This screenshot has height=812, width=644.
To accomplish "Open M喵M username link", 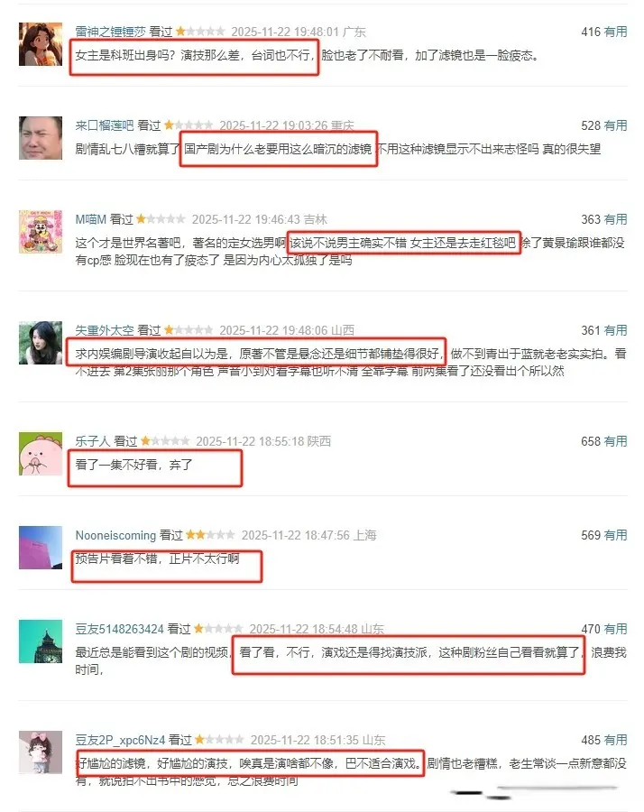I will (90, 219).
